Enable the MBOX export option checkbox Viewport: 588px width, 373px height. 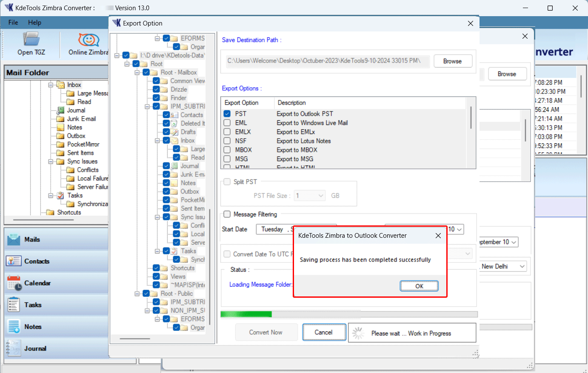click(227, 150)
